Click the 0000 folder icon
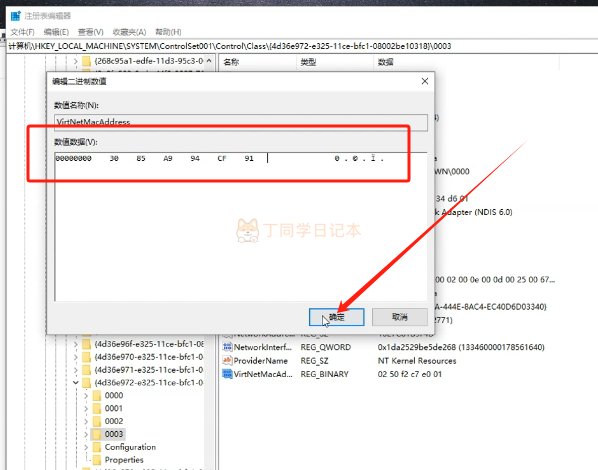Screen dimensions: 598x470 (x=97, y=396)
